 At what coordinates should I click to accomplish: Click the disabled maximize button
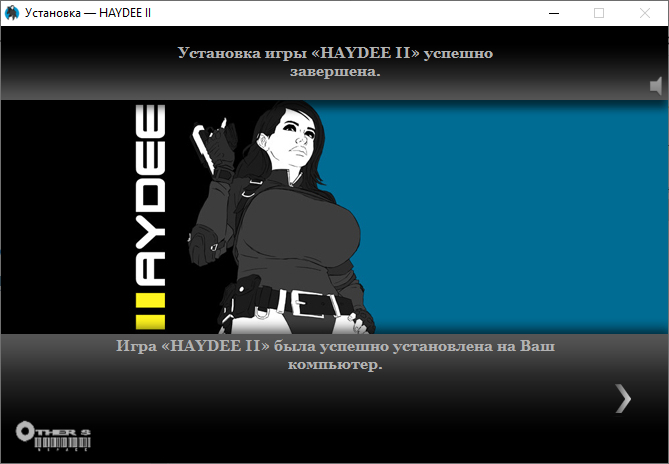pos(599,13)
